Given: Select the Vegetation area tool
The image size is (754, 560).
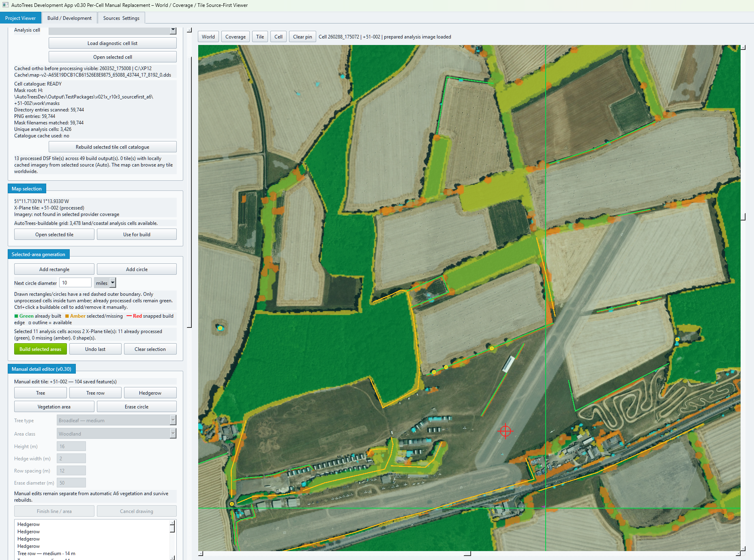Looking at the screenshot, I should (x=54, y=407).
